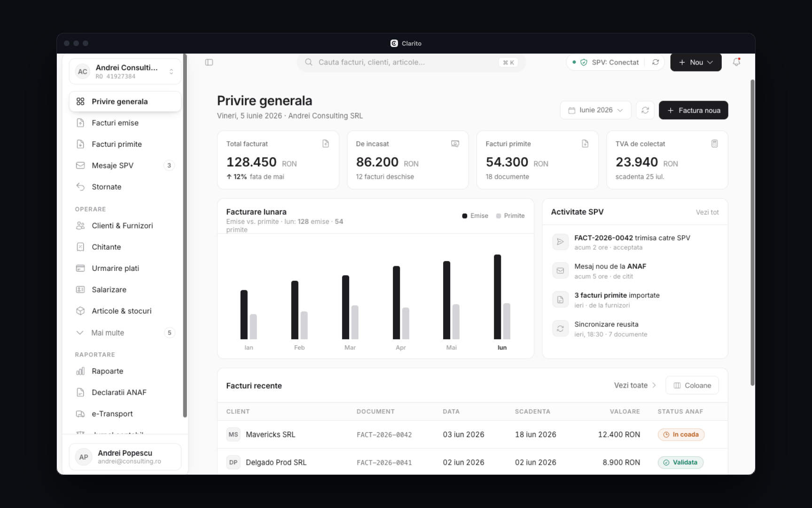
Task: Open the Coloane column chooser
Action: (x=692, y=385)
